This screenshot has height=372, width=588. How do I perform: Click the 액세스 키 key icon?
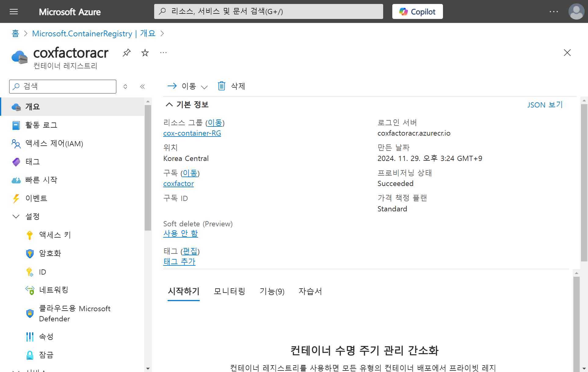[30, 235]
